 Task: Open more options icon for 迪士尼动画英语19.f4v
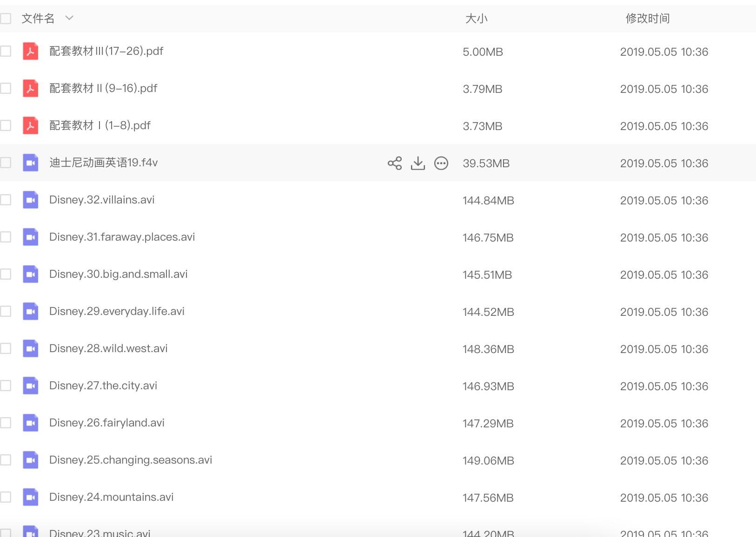[441, 163]
